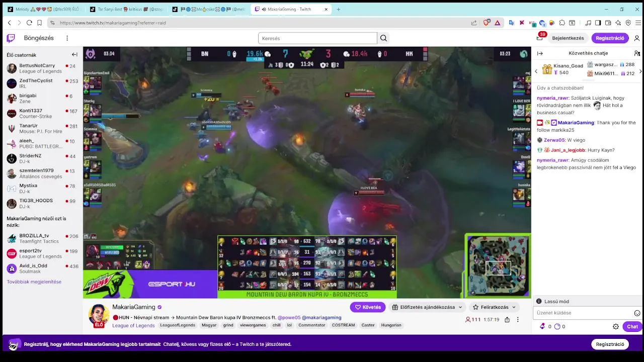Image resolution: width=644 pixels, height=362 pixels.
Task: Switch to the Mecsike TikTok tab
Action: click(x=208, y=9)
